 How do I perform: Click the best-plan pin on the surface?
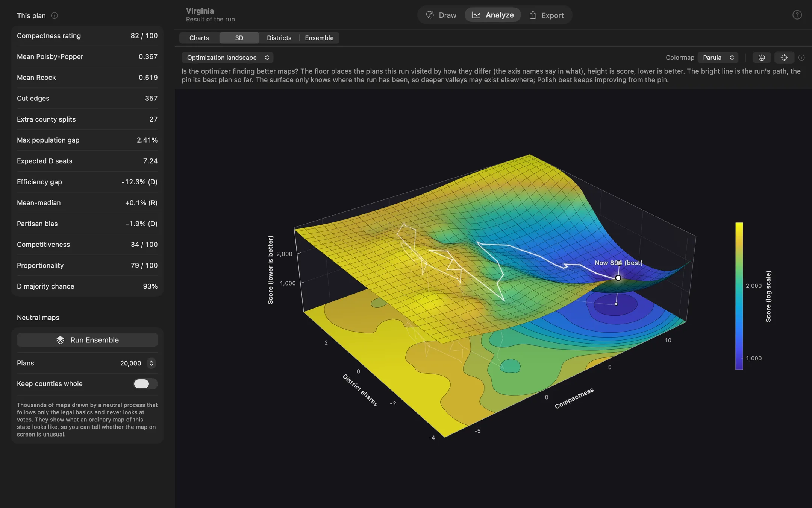(x=618, y=278)
